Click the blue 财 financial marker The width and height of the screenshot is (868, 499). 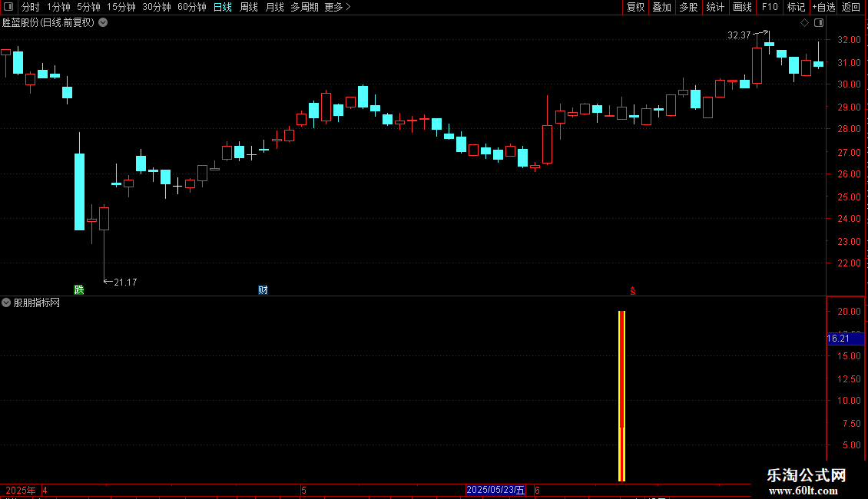pos(263,290)
